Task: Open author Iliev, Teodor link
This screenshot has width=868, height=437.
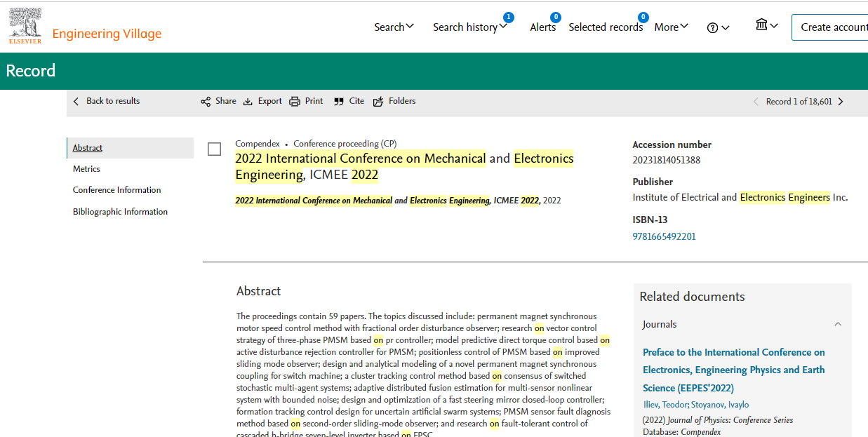Action: (x=665, y=405)
